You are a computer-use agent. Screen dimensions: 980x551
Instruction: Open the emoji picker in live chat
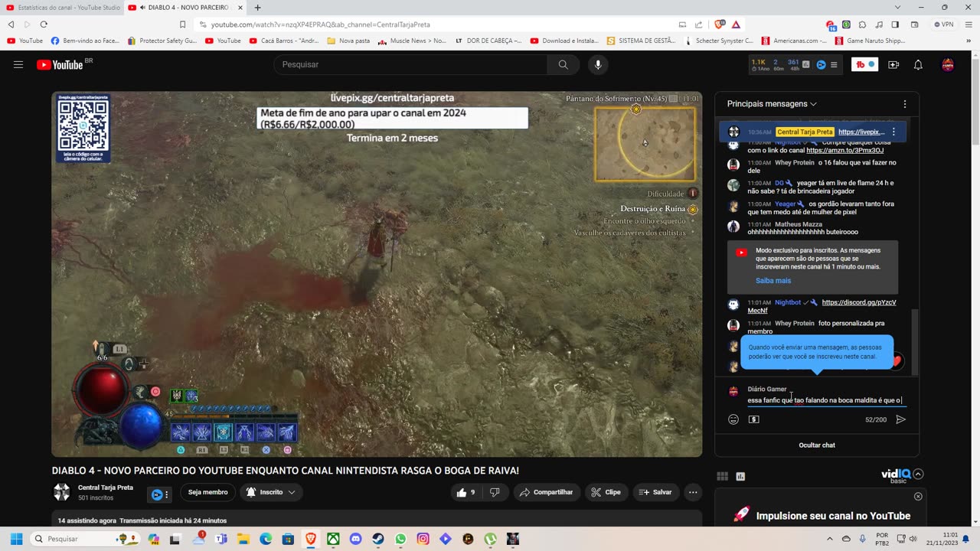733,419
